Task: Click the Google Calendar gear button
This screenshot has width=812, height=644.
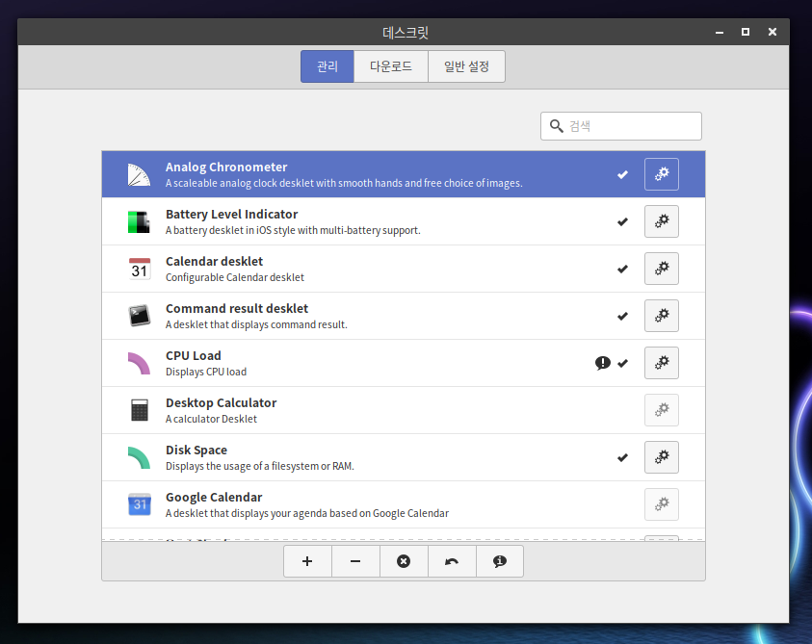Action: click(662, 504)
